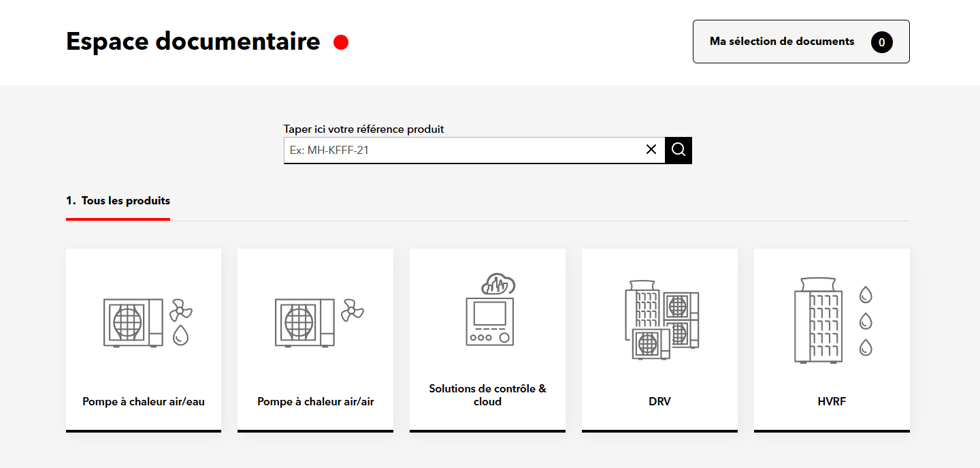Click the Taper ici votre référence produit label

363,129
